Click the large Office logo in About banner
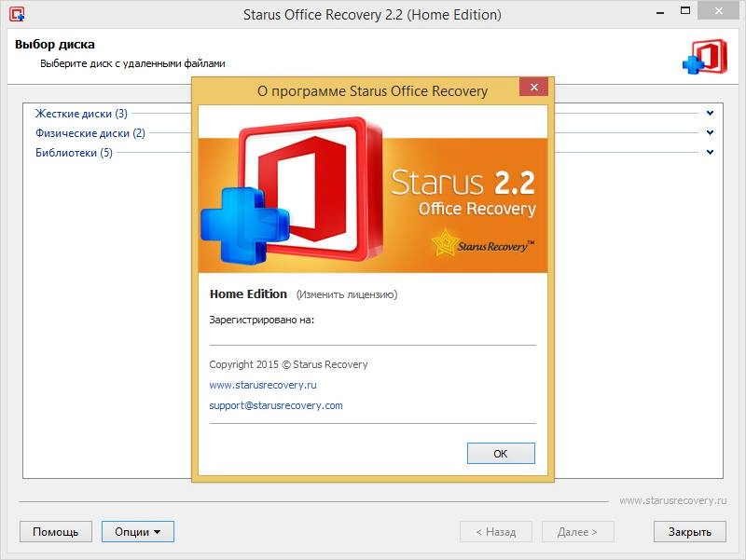Screen dimensions: 746x560 [293, 191]
